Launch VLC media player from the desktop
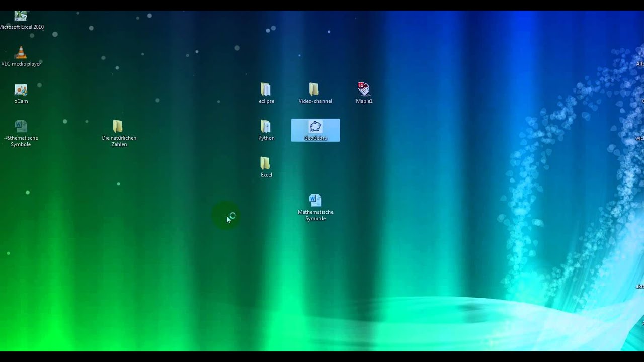The width and height of the screenshot is (644, 362). pyautogui.click(x=21, y=56)
